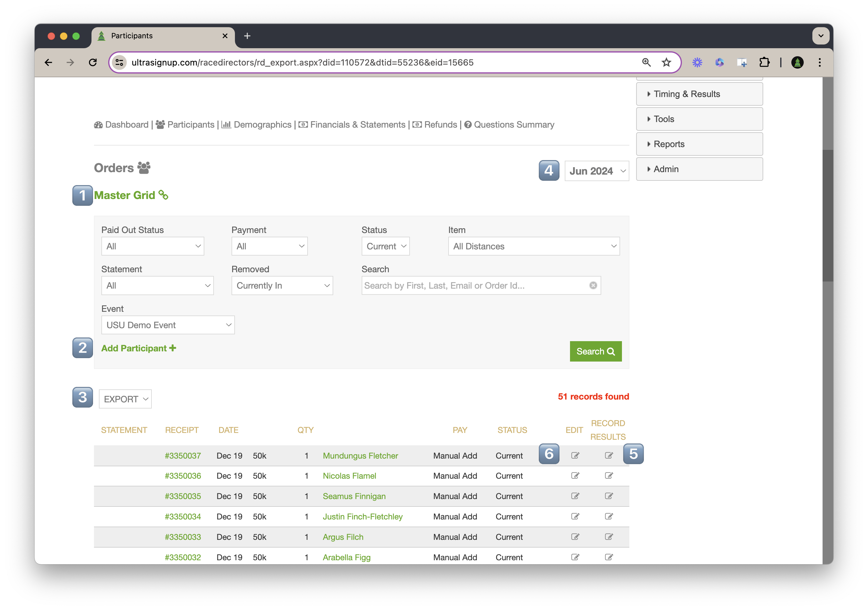Click Master Grid link chain icon

pyautogui.click(x=163, y=195)
